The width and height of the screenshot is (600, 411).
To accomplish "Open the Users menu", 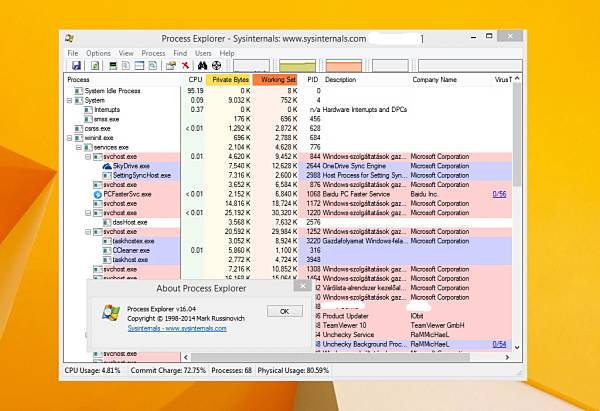I will coord(203,53).
